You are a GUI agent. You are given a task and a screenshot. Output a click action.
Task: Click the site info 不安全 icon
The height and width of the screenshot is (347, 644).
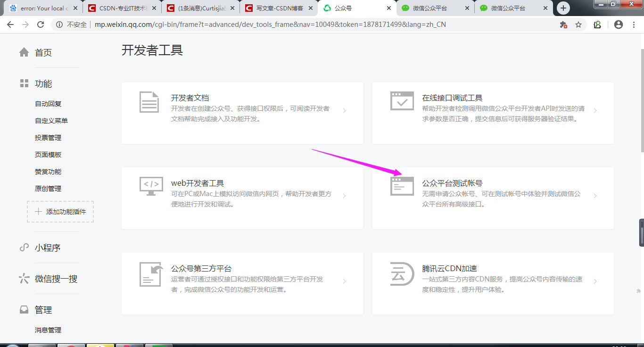pos(59,25)
